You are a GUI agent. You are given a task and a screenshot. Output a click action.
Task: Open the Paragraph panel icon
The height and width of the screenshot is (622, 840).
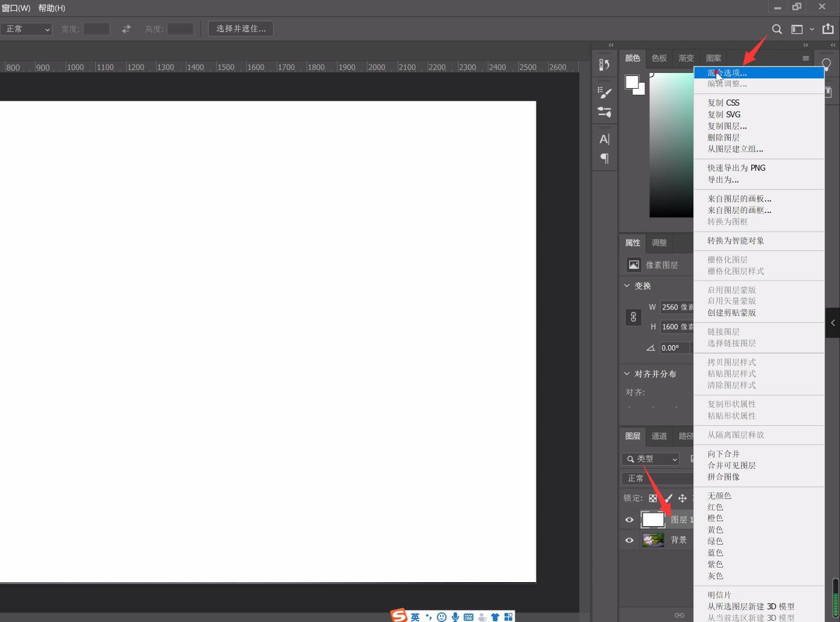(604, 159)
